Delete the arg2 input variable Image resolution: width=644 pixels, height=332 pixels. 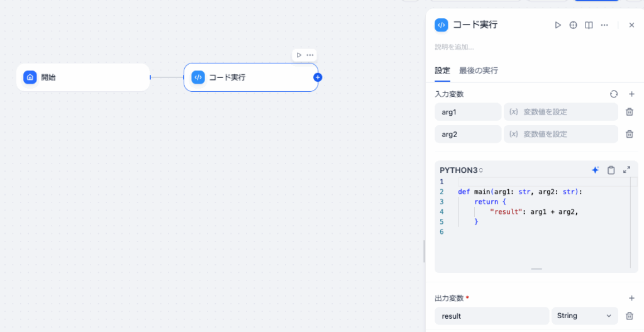[629, 134]
